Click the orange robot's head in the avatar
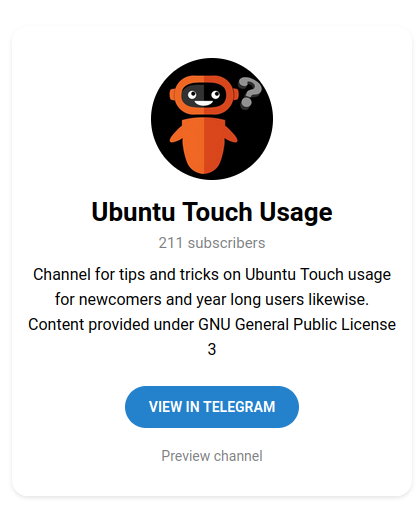 (204, 95)
